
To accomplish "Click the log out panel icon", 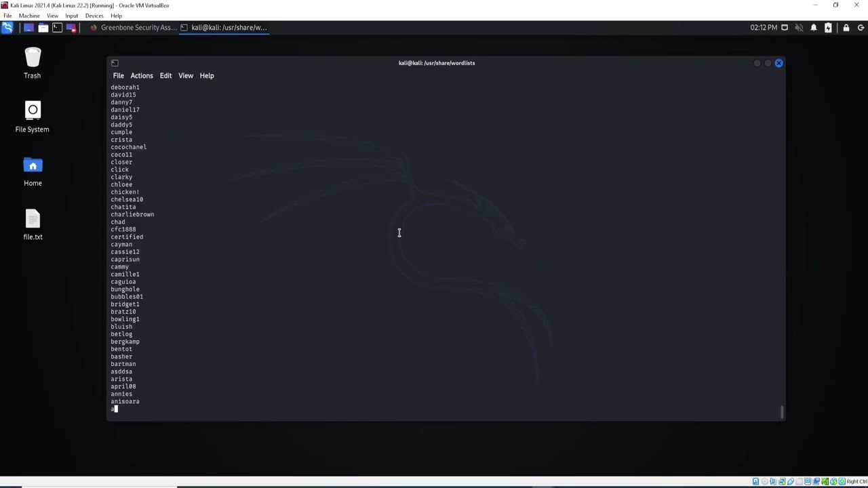I will [861, 28].
